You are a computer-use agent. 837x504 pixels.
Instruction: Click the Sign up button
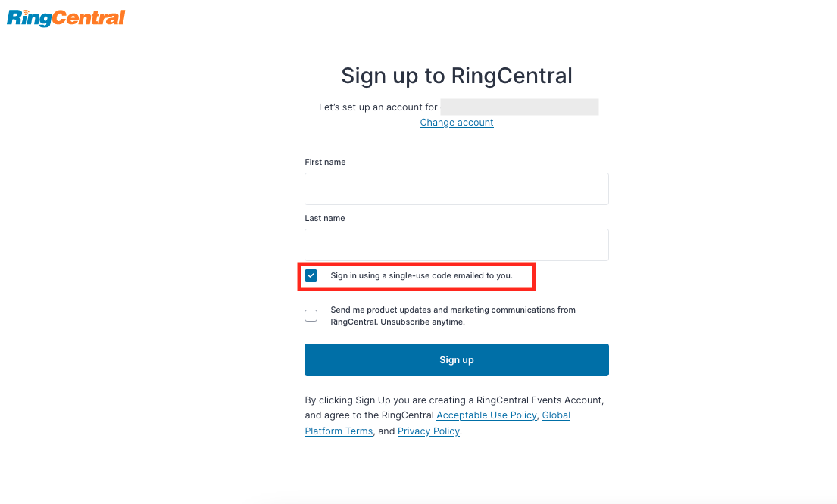(x=456, y=359)
